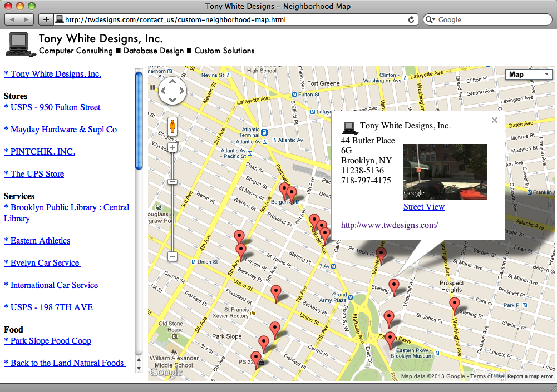Open the Map type dropdown
Screen dimensions: 557x392
(x=529, y=74)
